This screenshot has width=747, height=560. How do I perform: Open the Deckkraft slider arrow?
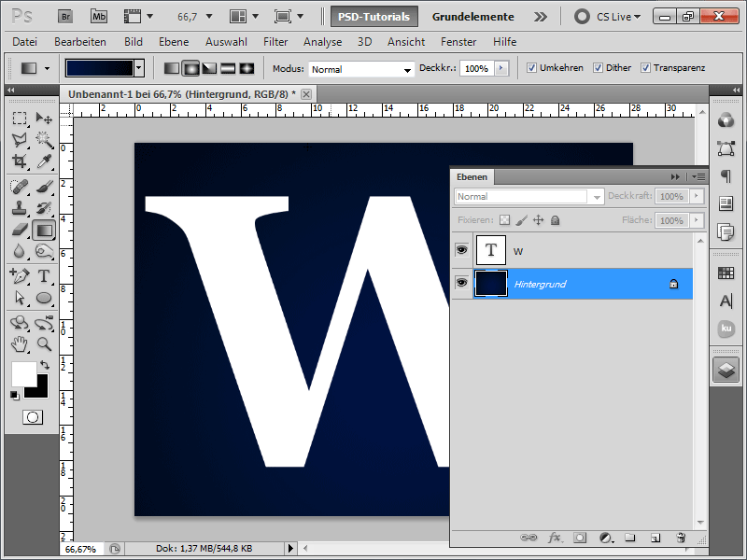pyautogui.click(x=697, y=196)
